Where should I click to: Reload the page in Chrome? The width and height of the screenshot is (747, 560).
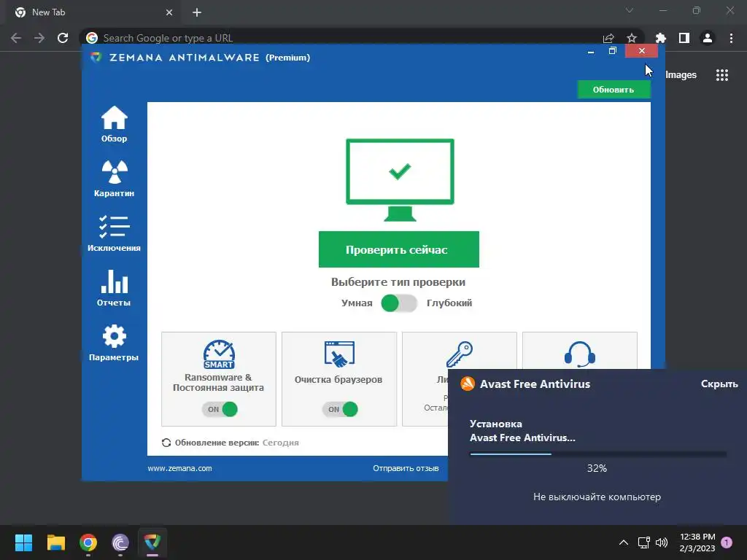63,38
